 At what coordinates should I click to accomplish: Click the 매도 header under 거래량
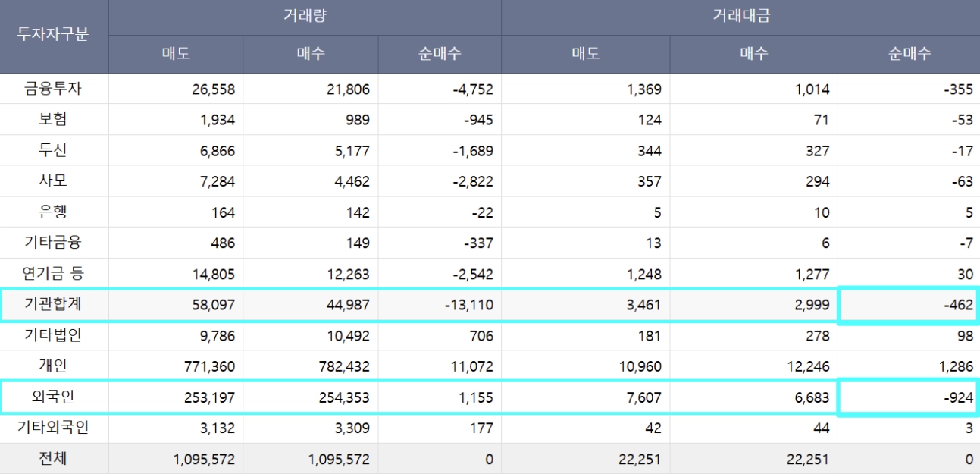176,54
